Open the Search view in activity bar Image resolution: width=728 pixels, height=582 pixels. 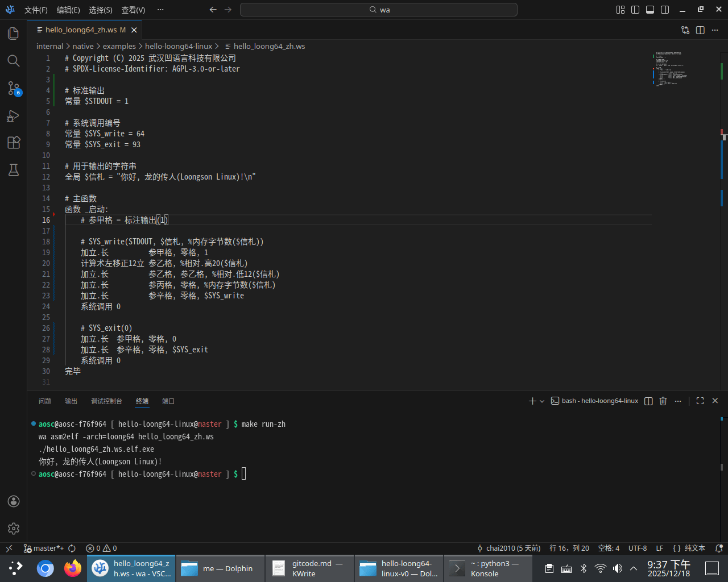[x=14, y=61]
